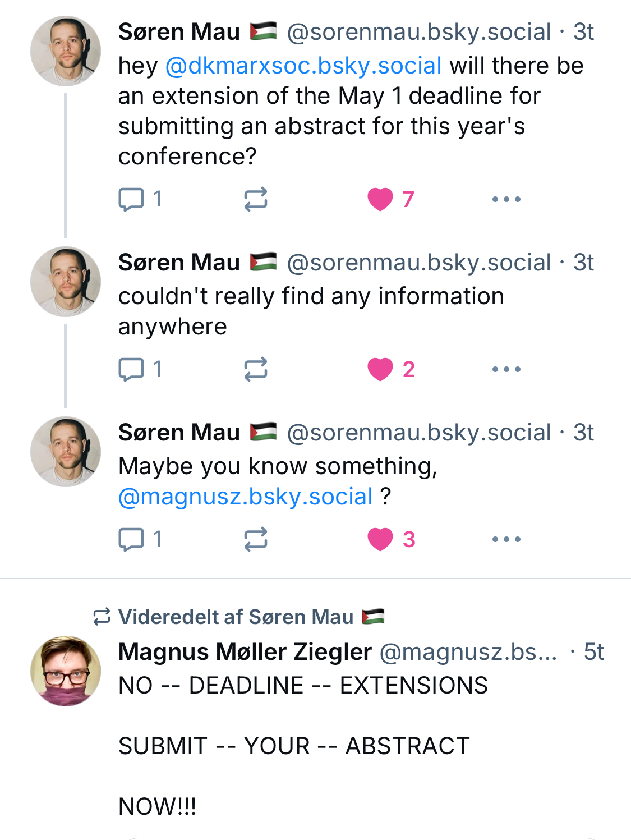This screenshot has height=840, width=631.
Task: Unlike the post with 3 likes
Action: 380,539
